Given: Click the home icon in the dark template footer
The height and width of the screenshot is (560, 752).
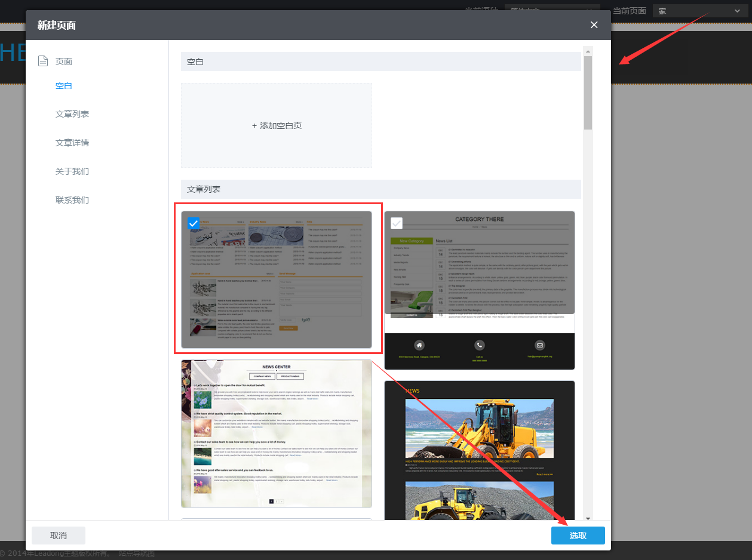Looking at the screenshot, I should (420, 345).
